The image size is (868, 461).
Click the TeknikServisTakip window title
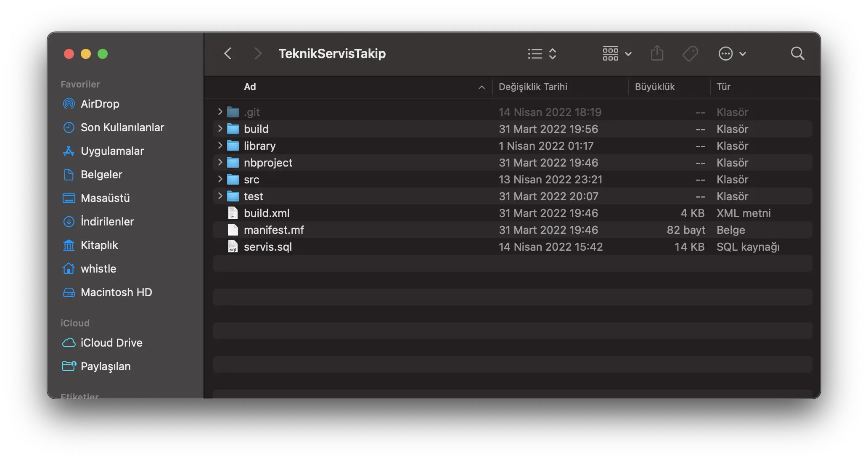click(332, 53)
